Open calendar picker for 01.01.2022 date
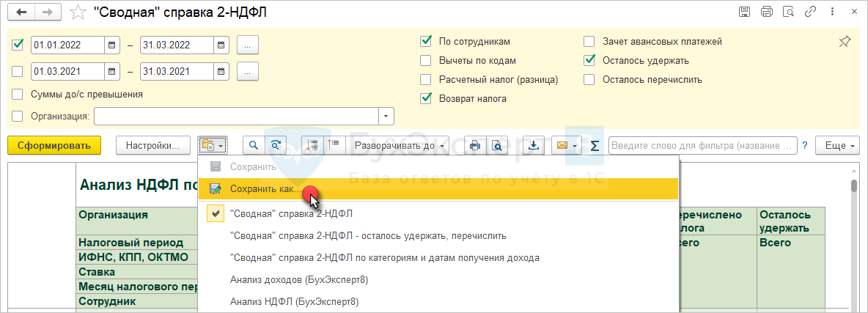The image size is (868, 313). [x=112, y=45]
